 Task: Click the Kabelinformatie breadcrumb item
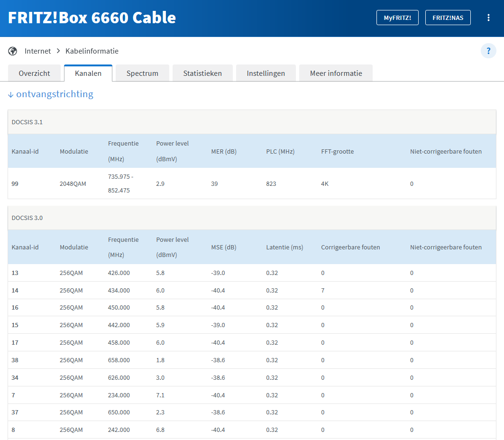tap(92, 51)
